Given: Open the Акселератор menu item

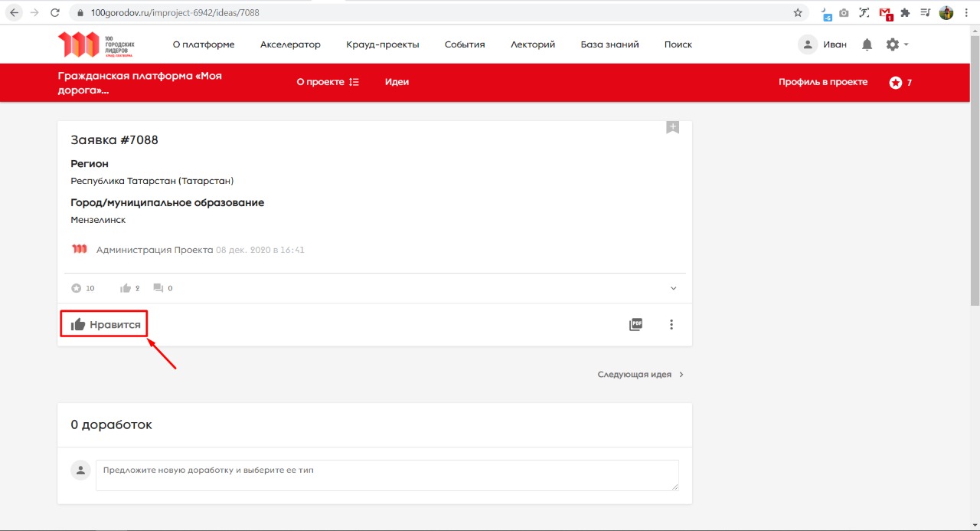Looking at the screenshot, I should tap(290, 44).
